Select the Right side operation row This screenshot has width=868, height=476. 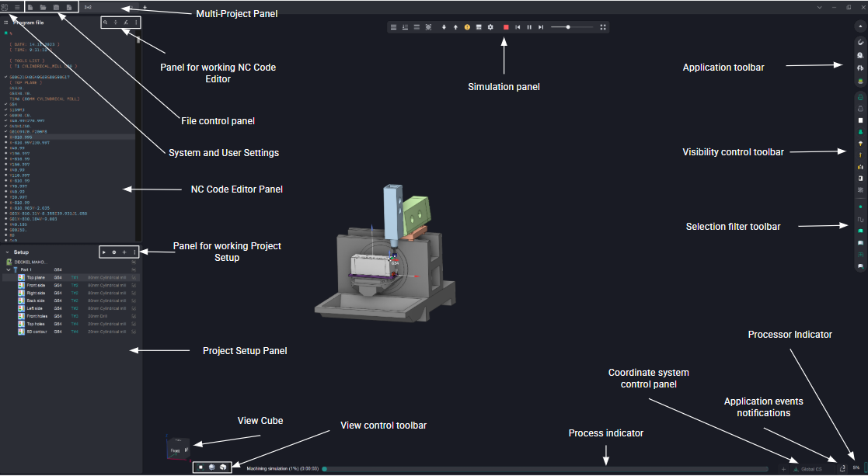coord(37,293)
